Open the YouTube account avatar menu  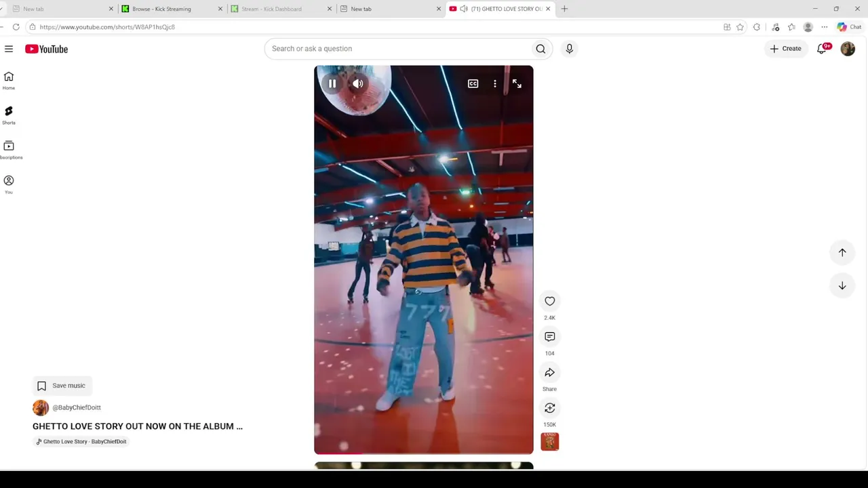pos(848,49)
